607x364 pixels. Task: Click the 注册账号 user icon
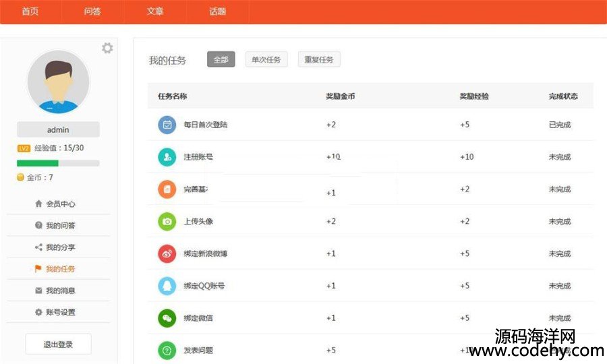[x=167, y=156]
